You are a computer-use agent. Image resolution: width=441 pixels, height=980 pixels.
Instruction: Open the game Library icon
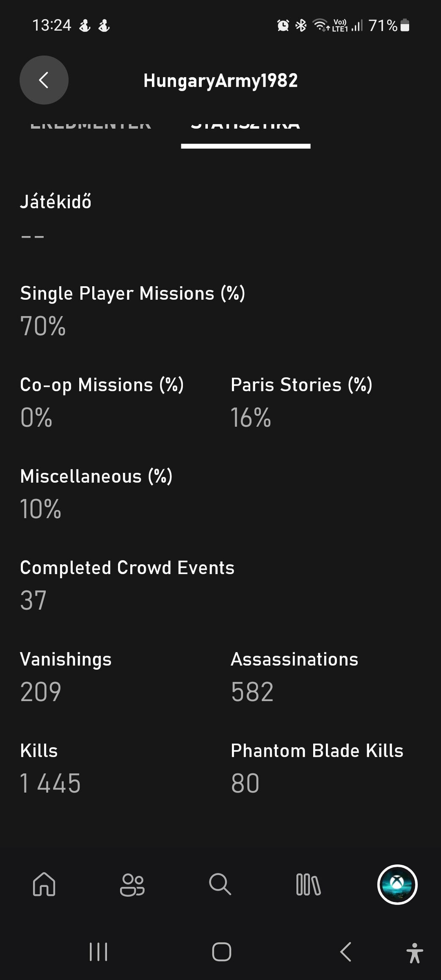[308, 884]
